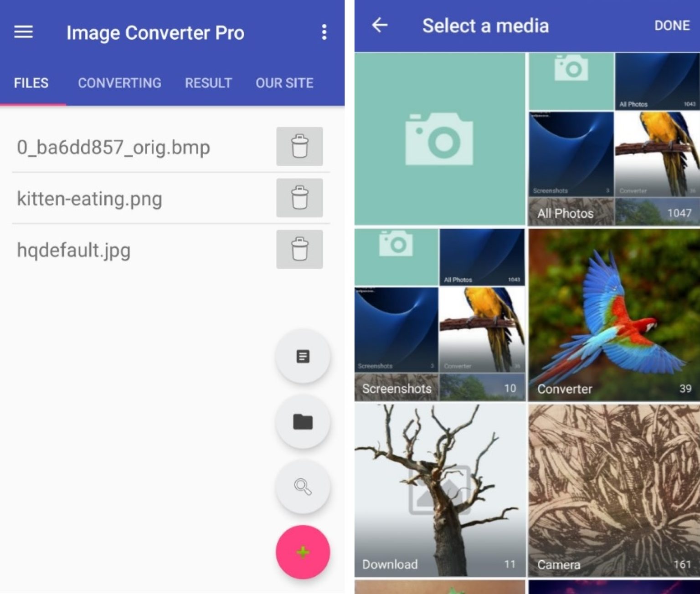The image size is (700, 594).
Task: Visit OUR SITE from the tab bar
Action: [285, 83]
